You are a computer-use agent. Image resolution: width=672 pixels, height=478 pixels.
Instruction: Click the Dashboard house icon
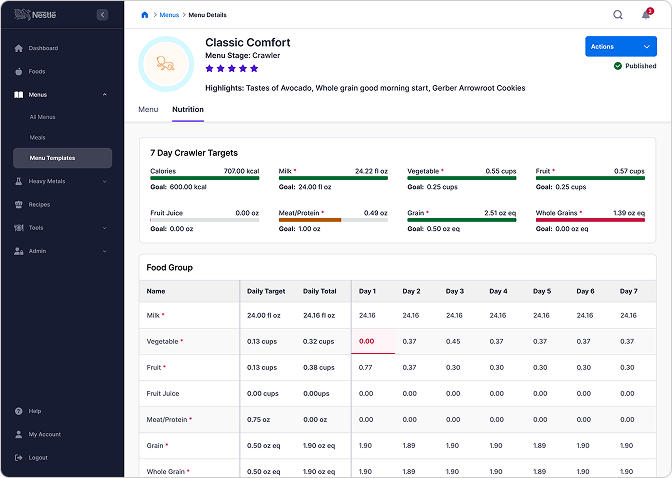tap(18, 48)
